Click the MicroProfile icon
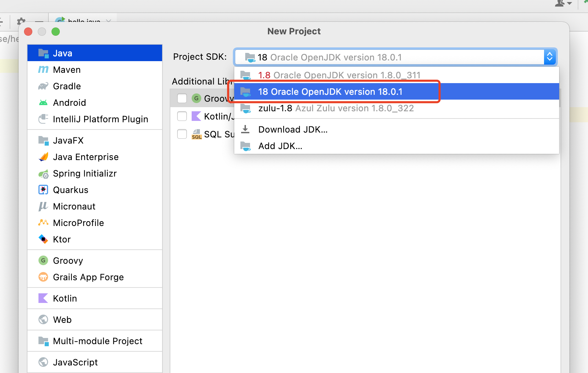 [43, 223]
